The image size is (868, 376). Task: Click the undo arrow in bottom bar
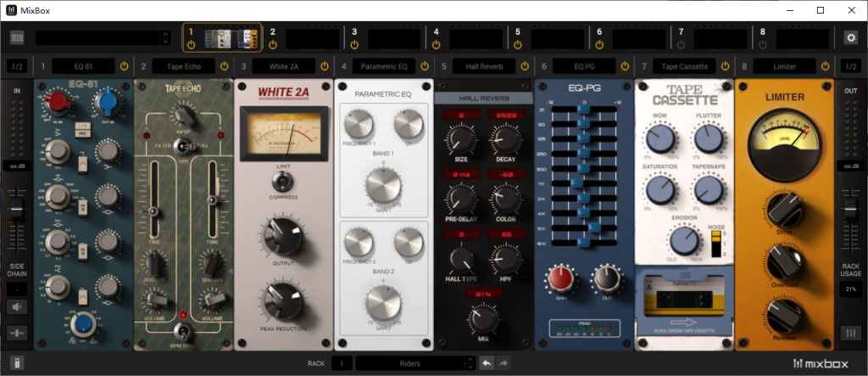point(487,363)
